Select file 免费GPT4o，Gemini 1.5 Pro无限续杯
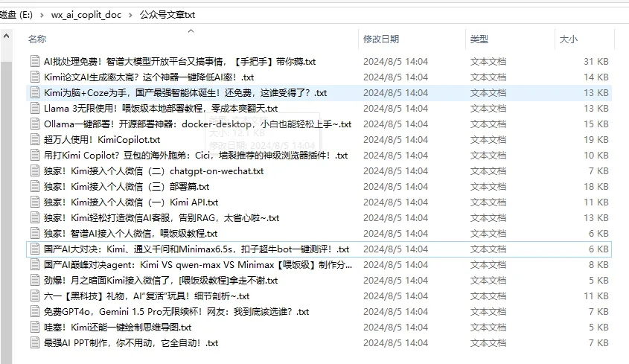 coord(176,312)
